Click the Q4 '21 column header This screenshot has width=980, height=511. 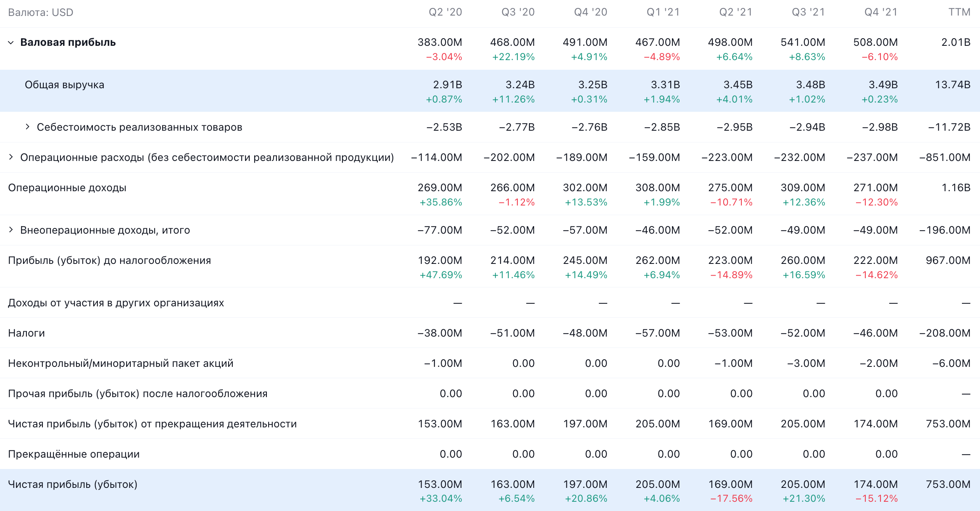881,12
